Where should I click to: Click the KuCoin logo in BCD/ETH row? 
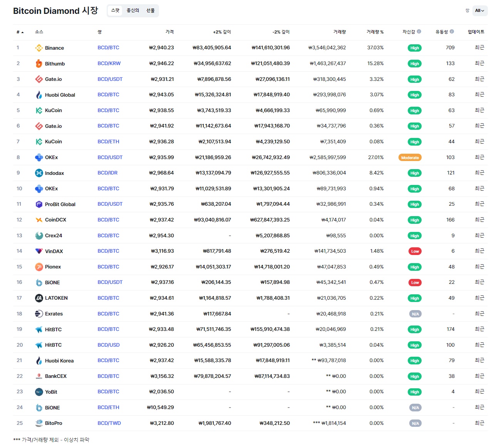[39, 142]
